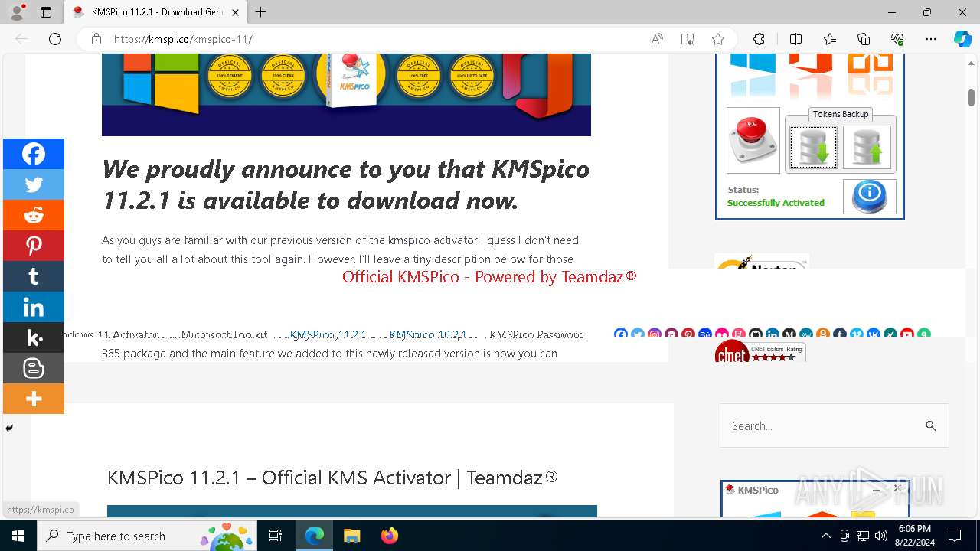Show hidden system tray icons
This screenshot has height=551, width=980.
(825, 536)
